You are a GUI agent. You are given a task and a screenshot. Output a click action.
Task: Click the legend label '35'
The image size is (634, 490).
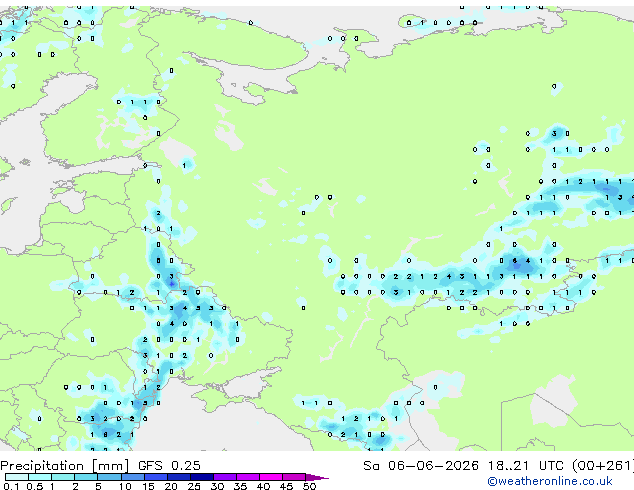pos(240,486)
